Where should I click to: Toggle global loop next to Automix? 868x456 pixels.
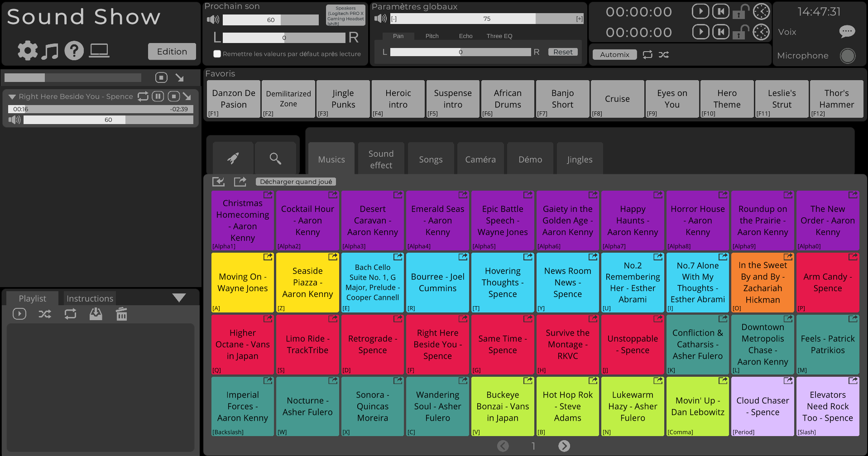[648, 54]
